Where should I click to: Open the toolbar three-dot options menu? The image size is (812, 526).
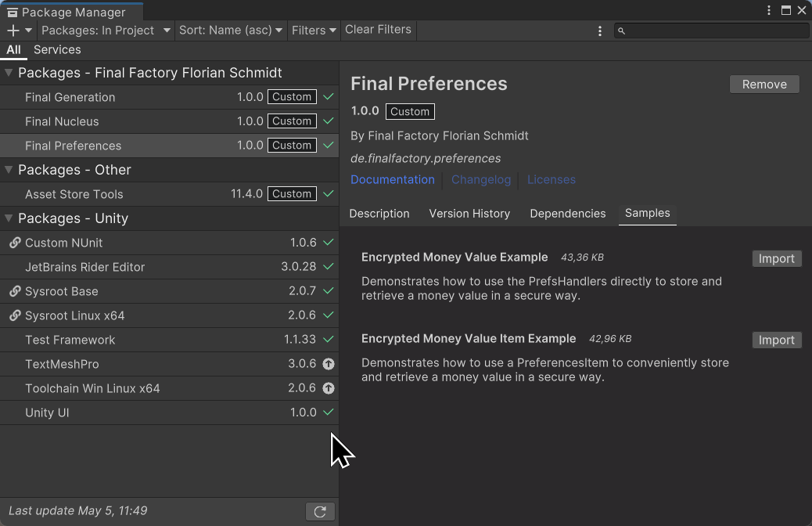click(x=600, y=31)
